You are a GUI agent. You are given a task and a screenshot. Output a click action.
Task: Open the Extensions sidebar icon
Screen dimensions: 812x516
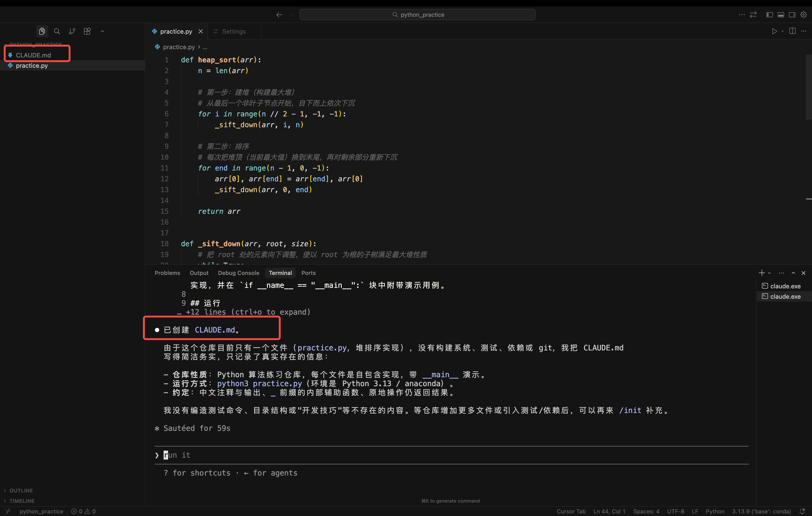point(87,31)
